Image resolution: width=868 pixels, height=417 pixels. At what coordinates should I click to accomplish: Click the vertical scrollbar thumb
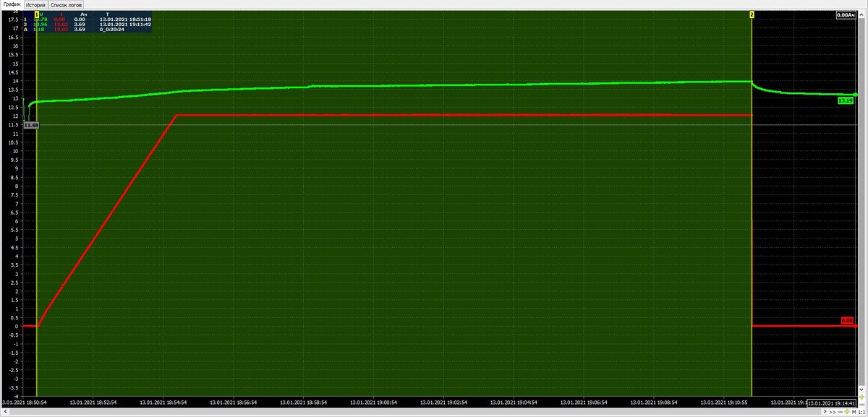[861, 202]
